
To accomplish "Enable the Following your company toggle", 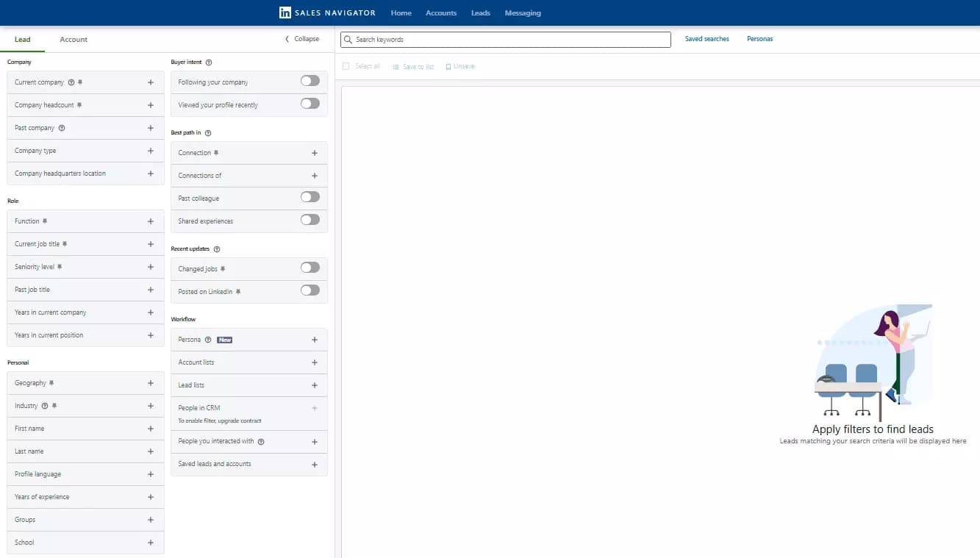I will click(x=310, y=82).
